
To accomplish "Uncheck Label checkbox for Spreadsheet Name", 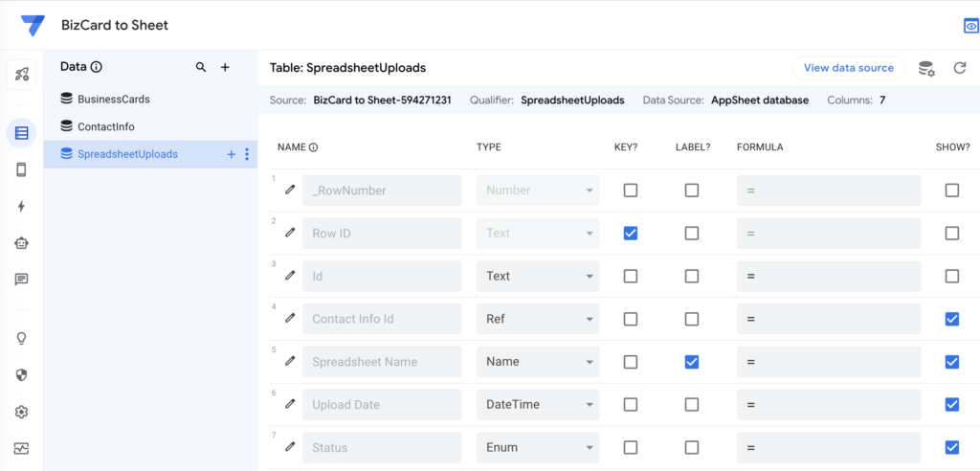I will click(x=691, y=362).
